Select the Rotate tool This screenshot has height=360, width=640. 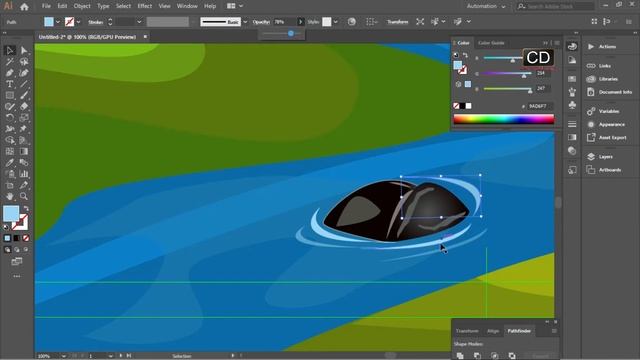click(10, 118)
